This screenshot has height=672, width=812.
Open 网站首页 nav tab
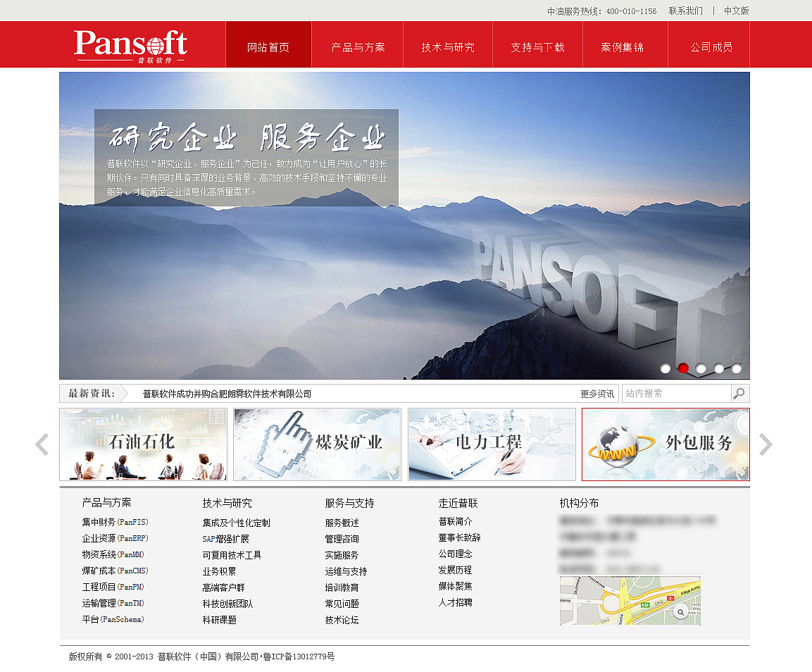coord(268,44)
